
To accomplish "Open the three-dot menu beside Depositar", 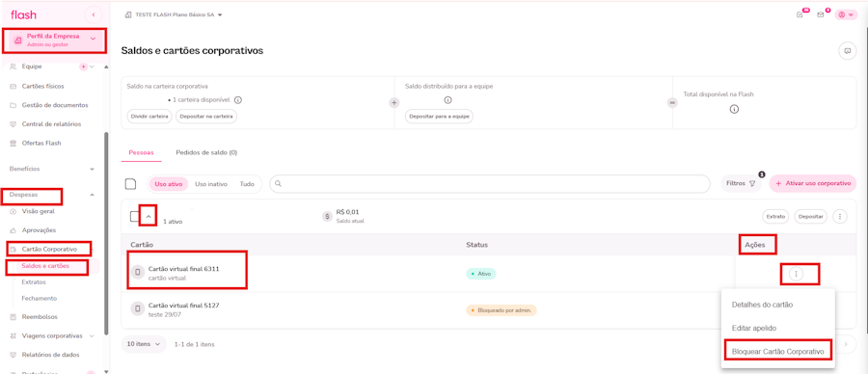I will [840, 217].
